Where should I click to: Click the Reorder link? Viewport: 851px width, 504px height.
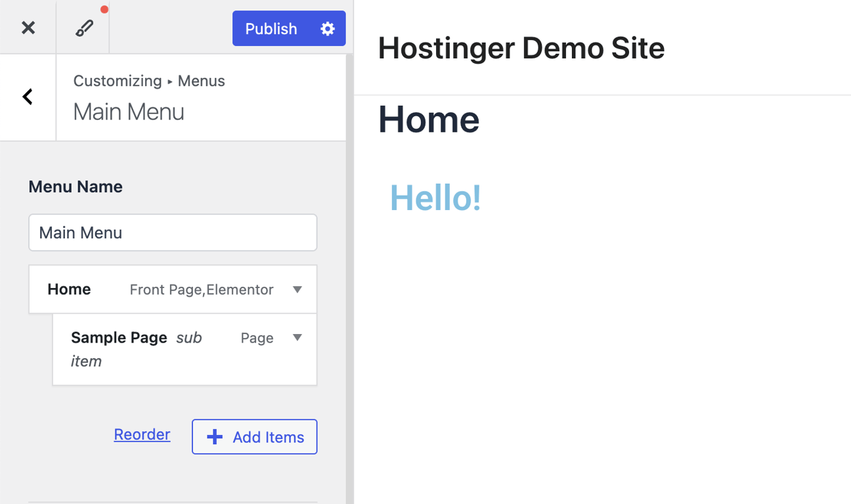[x=142, y=434]
